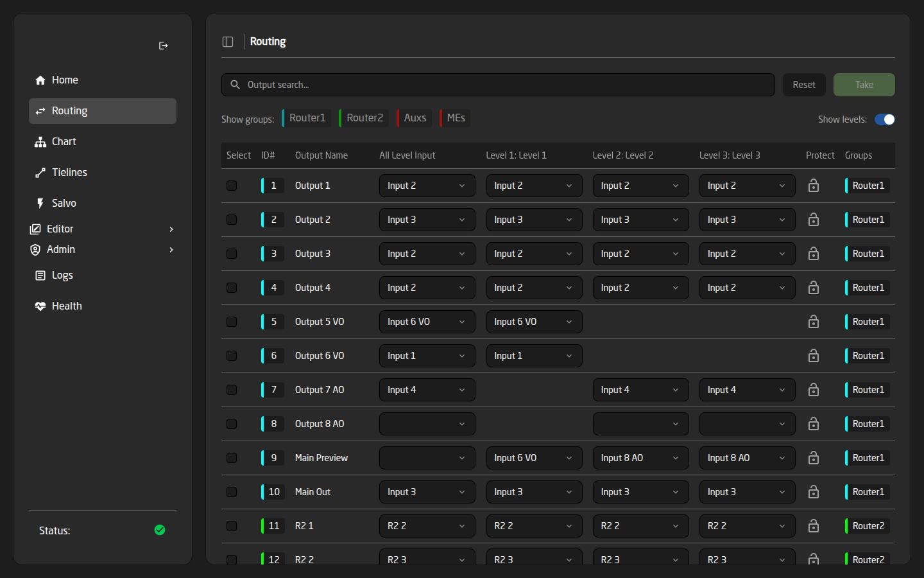Screen dimensions: 924x578
Task: Click the Reset button
Action: point(804,85)
